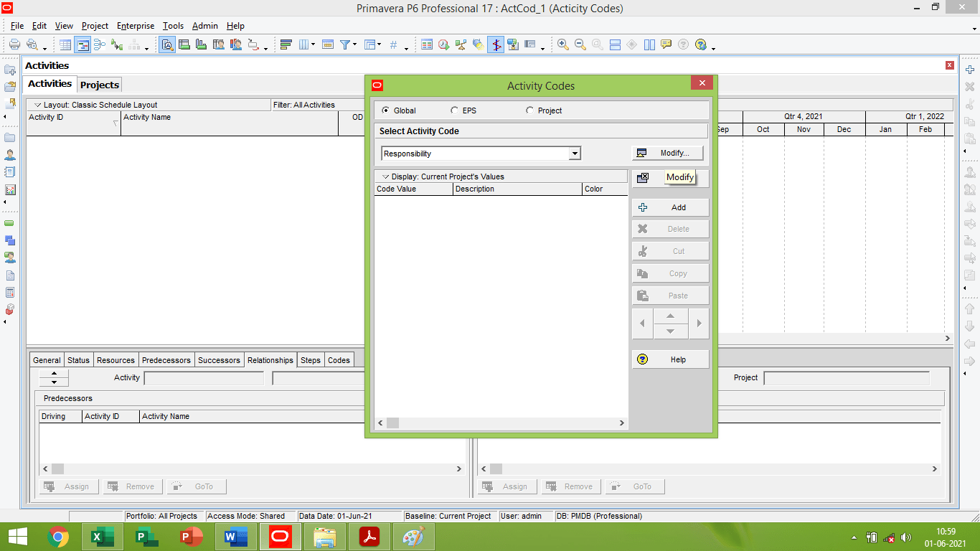
Task: Click the Zoom Out magnifier icon
Action: point(580,44)
